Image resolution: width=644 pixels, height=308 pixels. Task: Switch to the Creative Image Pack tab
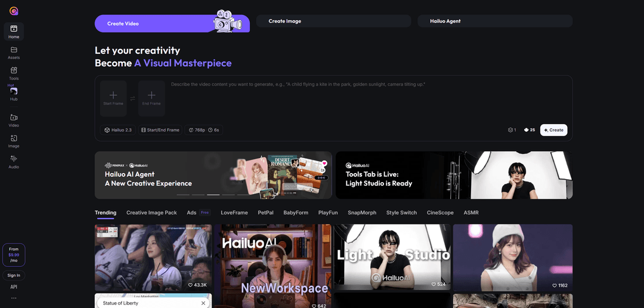[x=151, y=212]
